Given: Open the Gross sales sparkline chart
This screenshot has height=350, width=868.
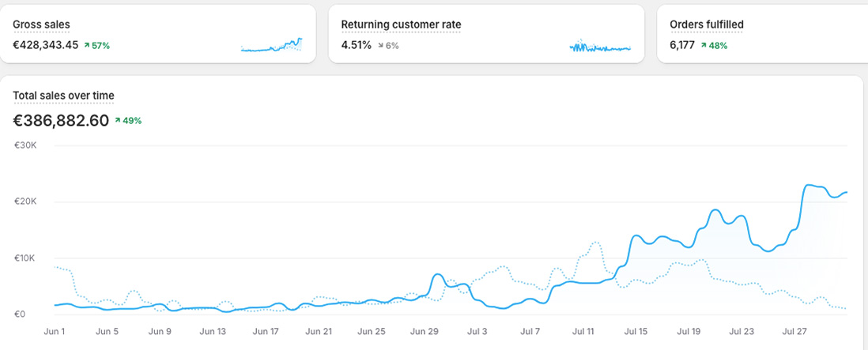Looking at the screenshot, I should click(271, 46).
